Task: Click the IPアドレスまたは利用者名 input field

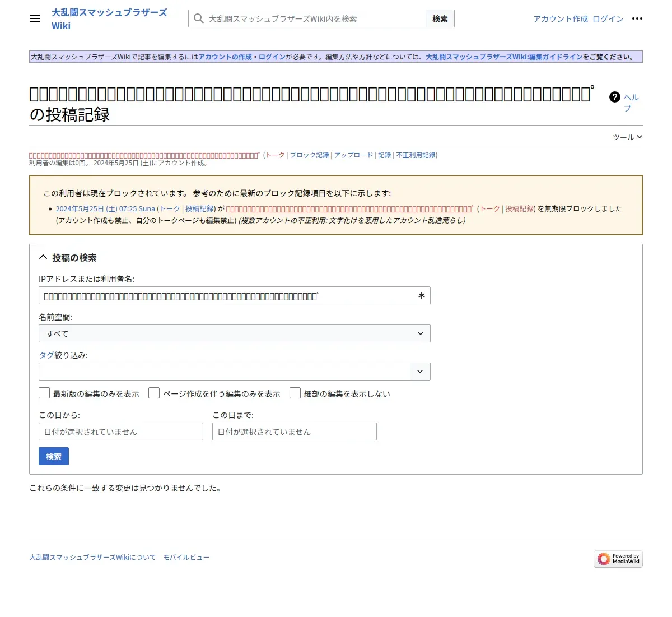Action: [x=235, y=295]
